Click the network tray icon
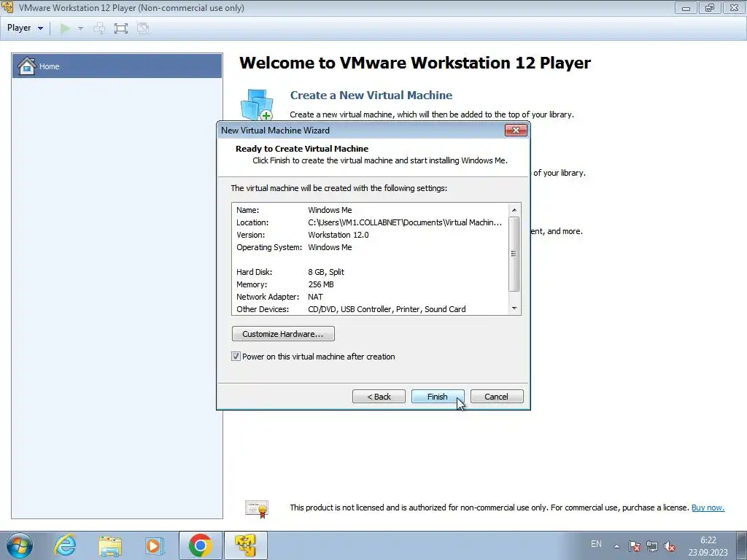The width and height of the screenshot is (747, 560). pyautogui.click(x=651, y=546)
